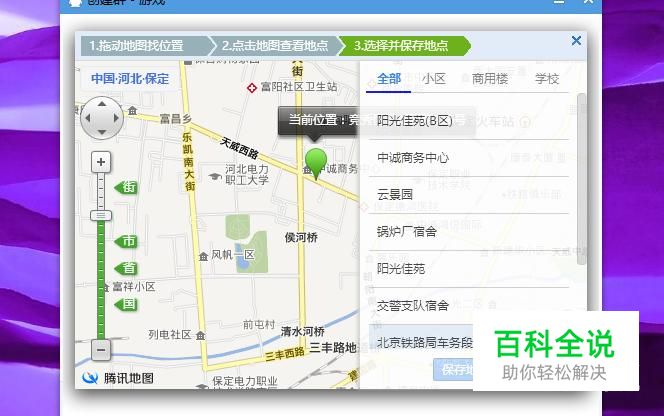
Task: Select 中诚商务中心 from the list
Action: [468, 158]
